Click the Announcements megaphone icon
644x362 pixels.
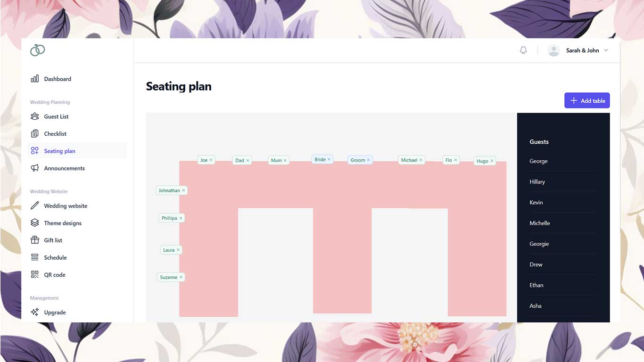coord(35,168)
